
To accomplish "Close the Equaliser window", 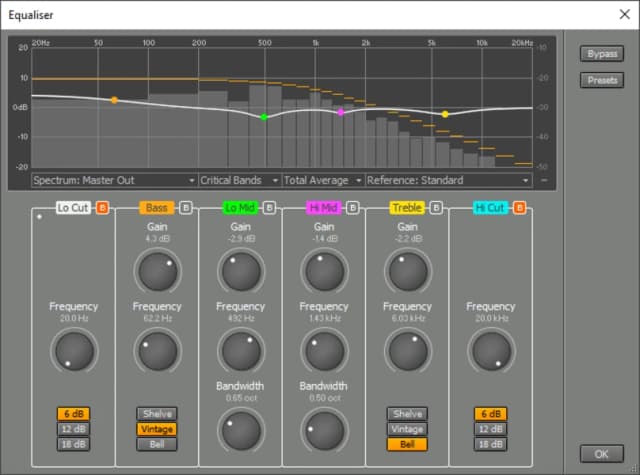I will pos(624,15).
